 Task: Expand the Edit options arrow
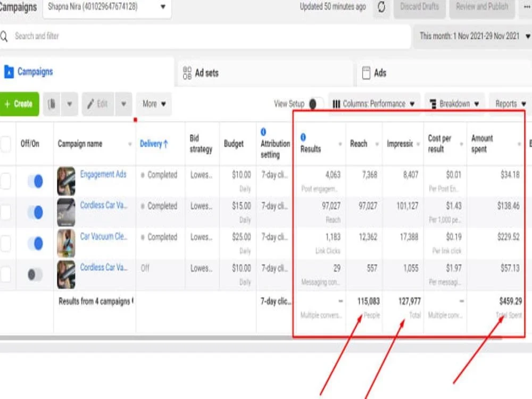point(123,104)
